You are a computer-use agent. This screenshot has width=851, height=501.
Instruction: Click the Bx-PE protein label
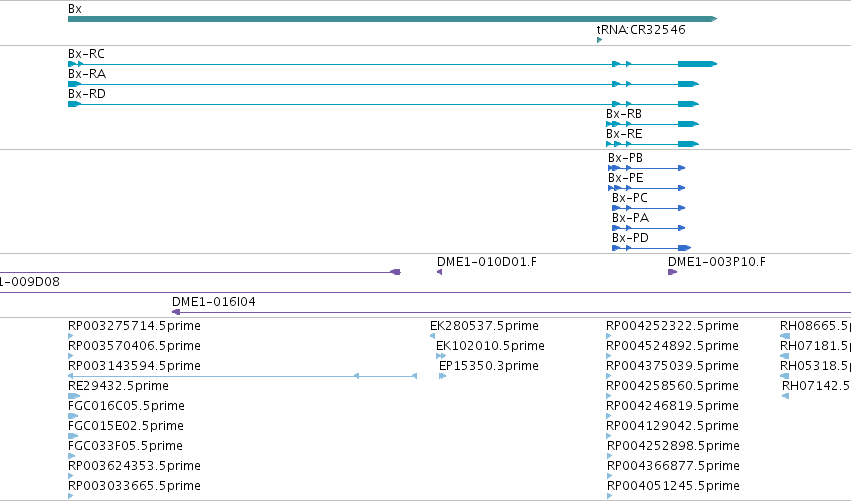tap(625, 178)
